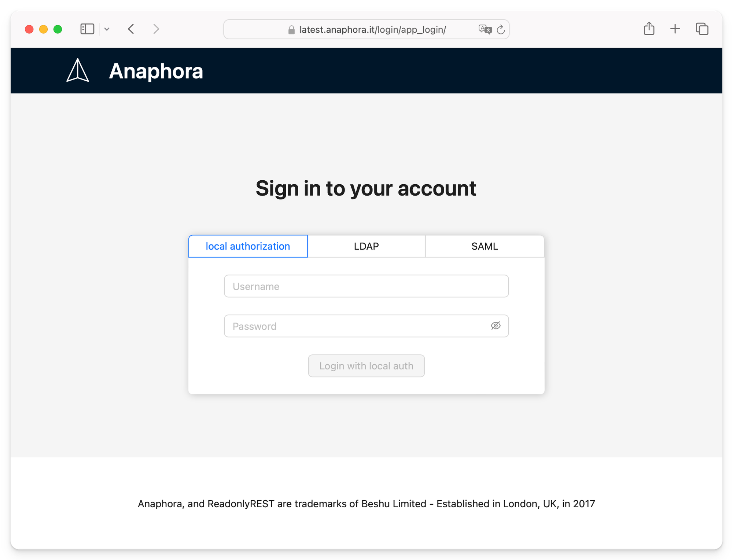Click the Password input field
This screenshot has height=560, width=733.
366,325
